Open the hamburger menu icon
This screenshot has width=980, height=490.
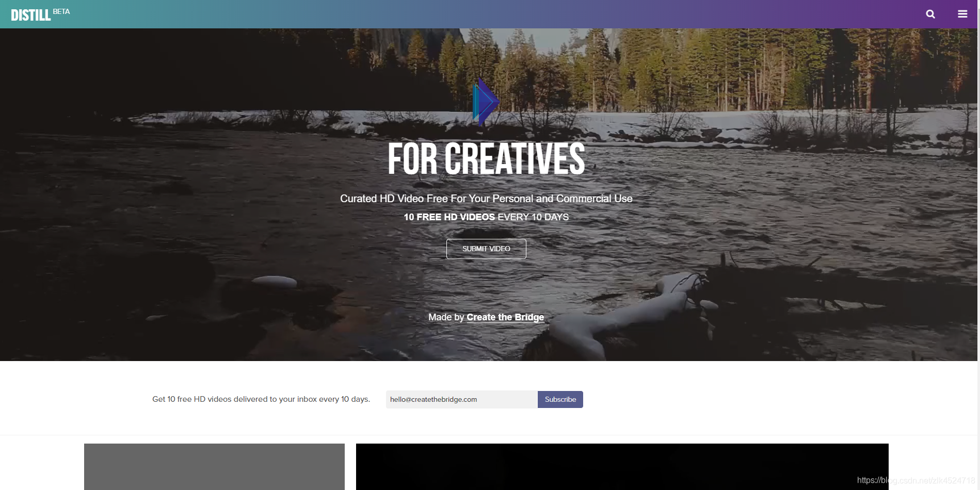click(962, 14)
